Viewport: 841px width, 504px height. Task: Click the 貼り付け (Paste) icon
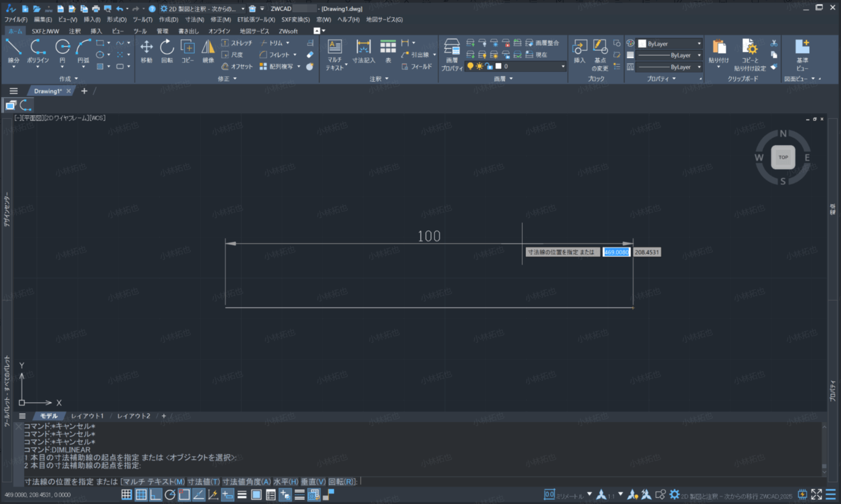tap(718, 52)
